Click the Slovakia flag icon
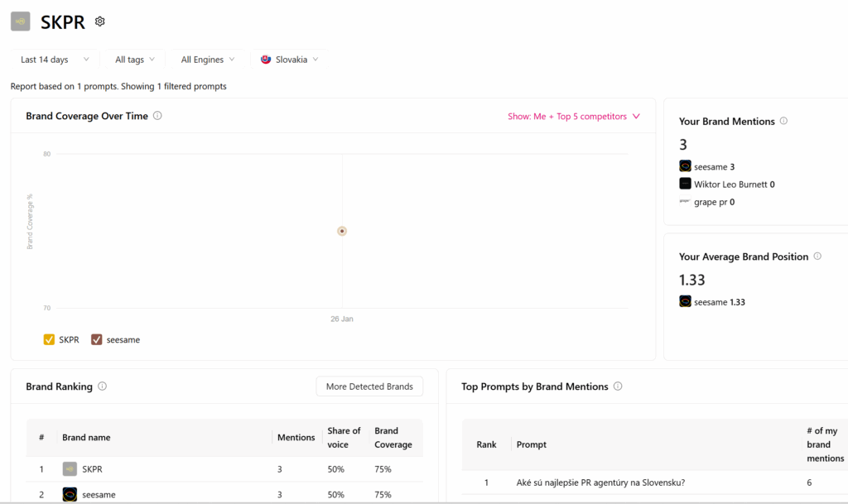Screen dimensions: 848x504 pos(266,60)
